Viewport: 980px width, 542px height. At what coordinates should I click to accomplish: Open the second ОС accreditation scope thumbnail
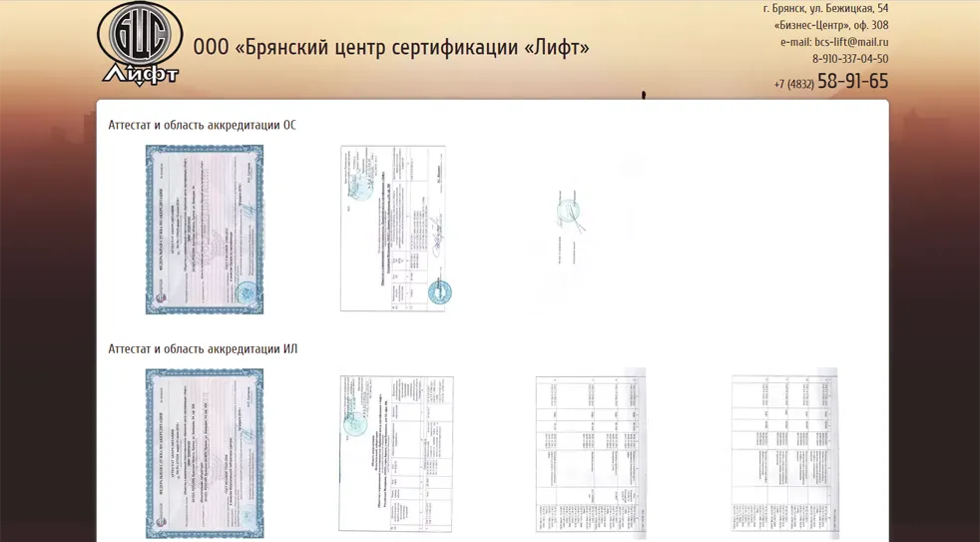point(395,229)
